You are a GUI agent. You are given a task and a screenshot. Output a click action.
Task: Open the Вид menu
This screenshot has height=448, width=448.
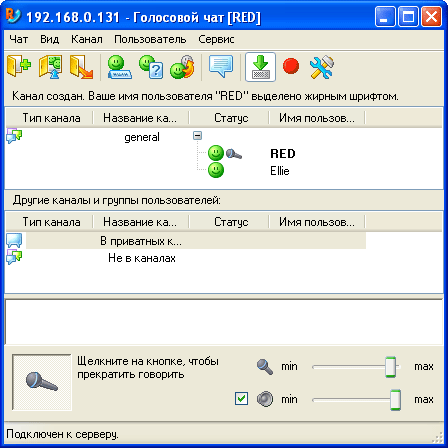coord(50,39)
